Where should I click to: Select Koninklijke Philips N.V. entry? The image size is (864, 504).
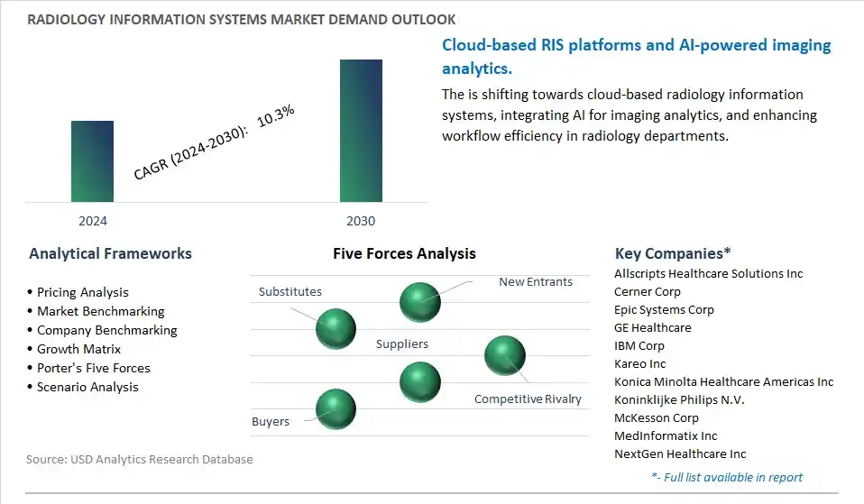point(679,400)
